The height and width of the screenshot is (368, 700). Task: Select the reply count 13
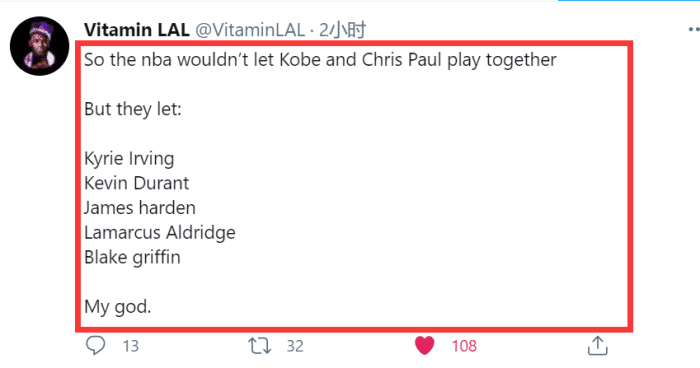pos(131,346)
